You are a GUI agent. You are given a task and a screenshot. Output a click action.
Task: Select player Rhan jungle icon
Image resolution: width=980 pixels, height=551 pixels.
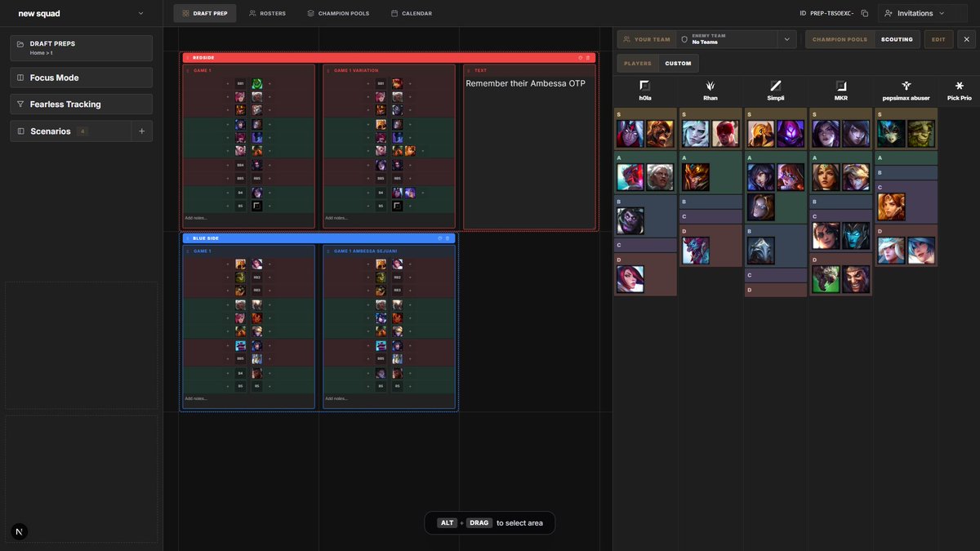click(710, 85)
